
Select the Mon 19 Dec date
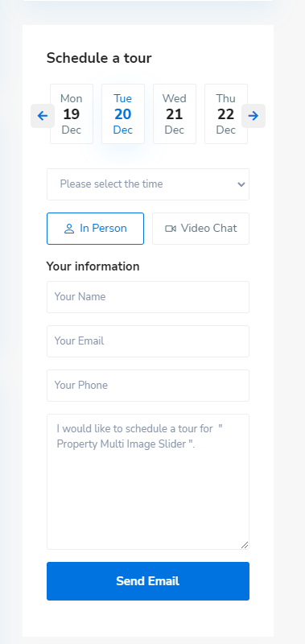[72, 114]
